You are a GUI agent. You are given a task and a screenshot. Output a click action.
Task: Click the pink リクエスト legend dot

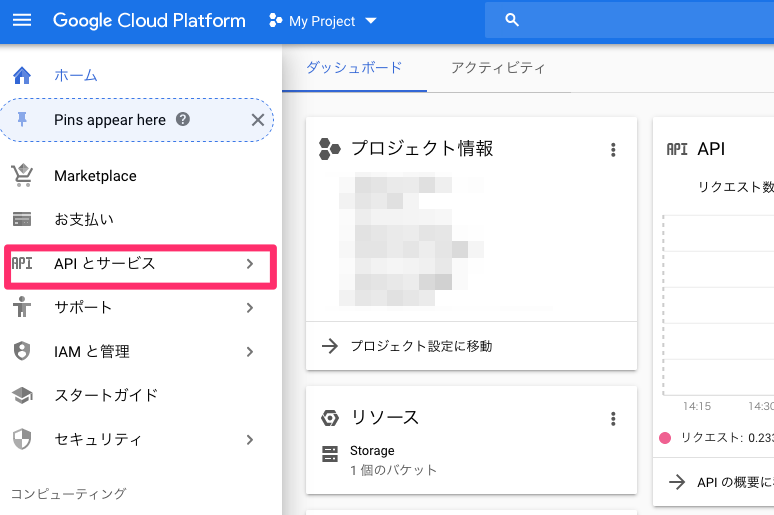pyautogui.click(x=665, y=438)
